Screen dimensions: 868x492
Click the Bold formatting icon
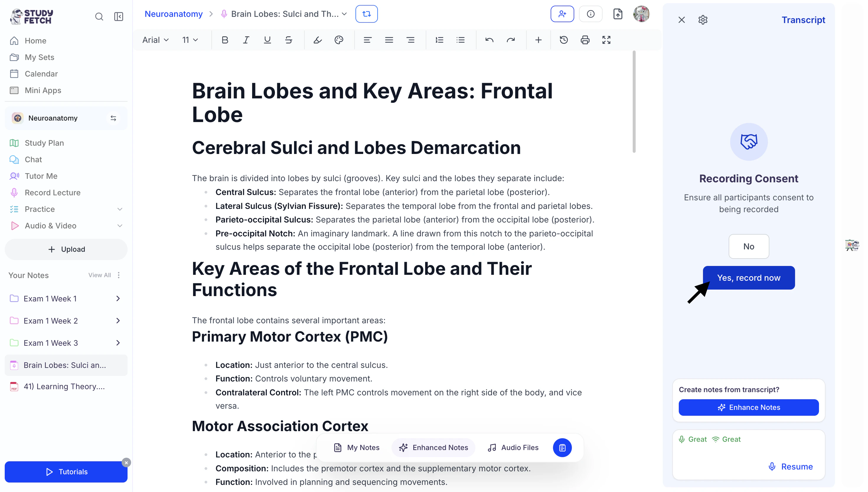pos(225,40)
